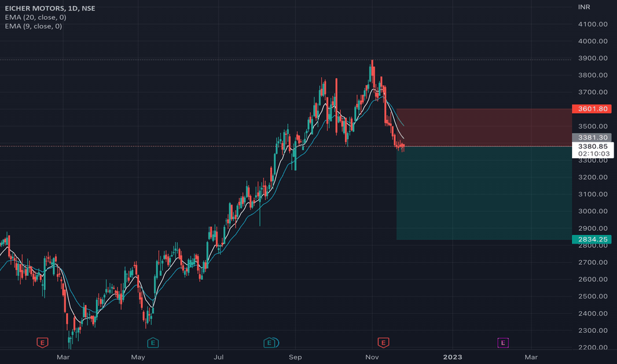
Task: Click the gray 3381.30 entry price label
Action: tap(592, 138)
